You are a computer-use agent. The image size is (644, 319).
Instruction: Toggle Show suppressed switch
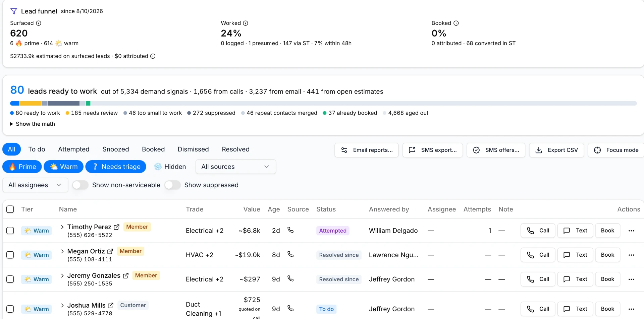pos(172,185)
